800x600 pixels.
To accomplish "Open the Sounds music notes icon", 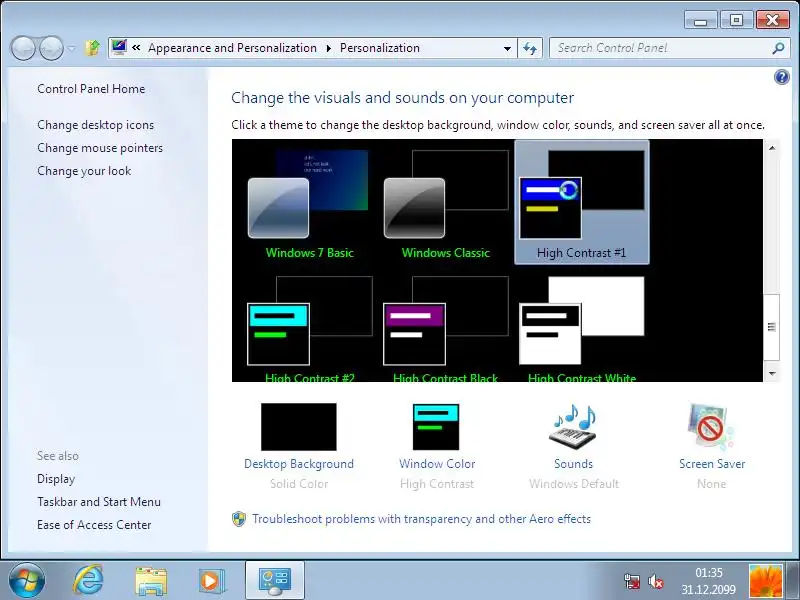I will 573,427.
